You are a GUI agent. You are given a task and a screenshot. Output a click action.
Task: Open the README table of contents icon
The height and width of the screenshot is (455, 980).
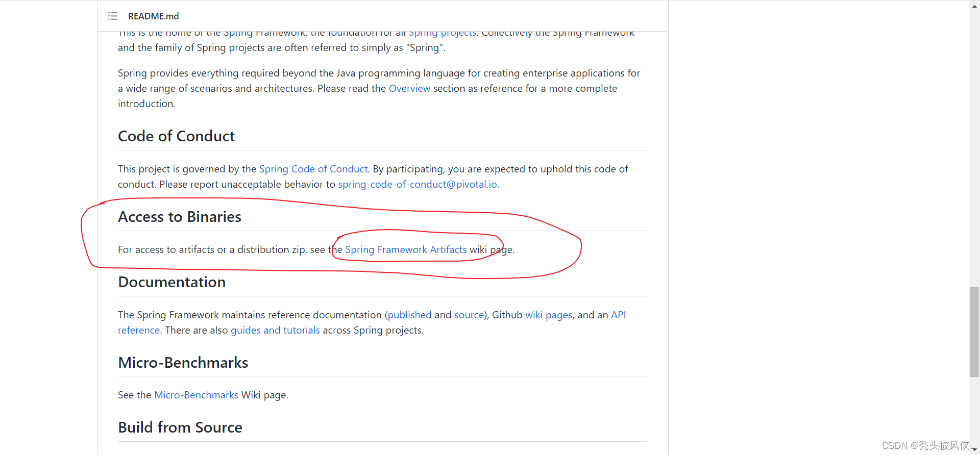click(113, 16)
